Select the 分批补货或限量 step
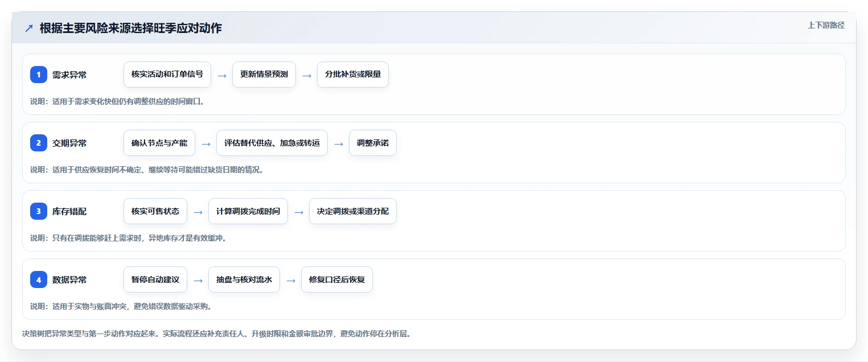The height and width of the screenshot is (362, 868). 353,75
